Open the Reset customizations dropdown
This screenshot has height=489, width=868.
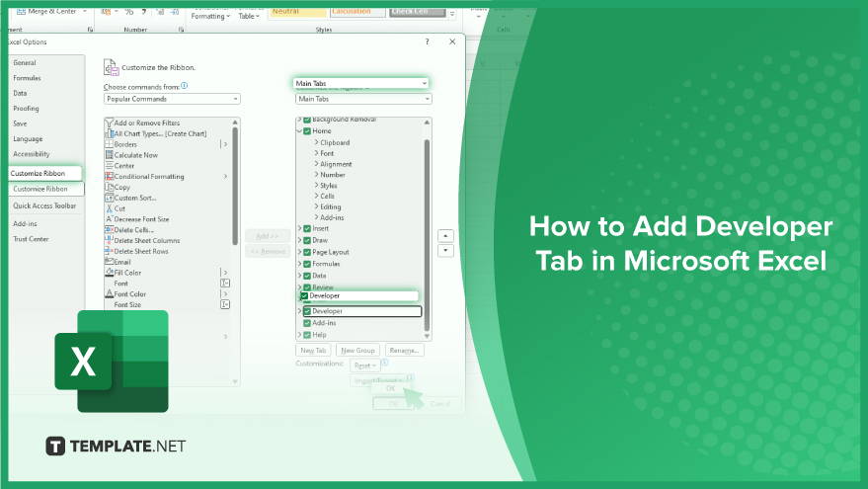[x=364, y=366]
